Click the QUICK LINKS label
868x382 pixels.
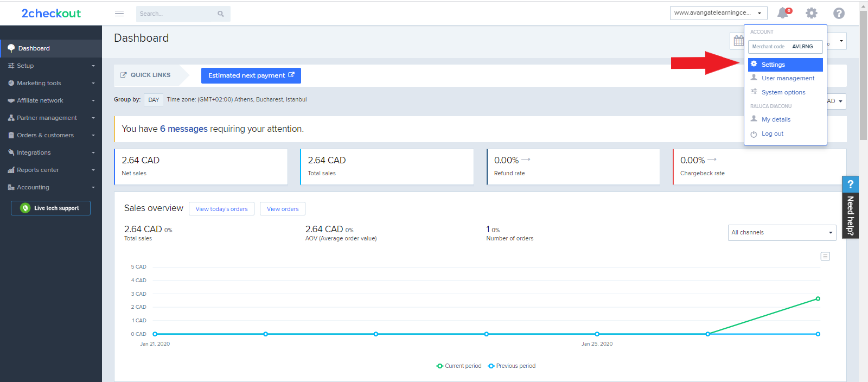150,75
